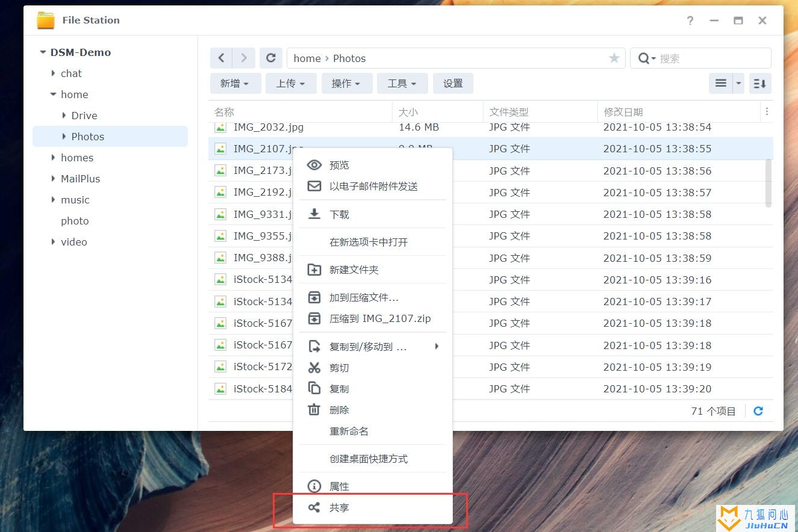This screenshot has height=532, width=798.
Task: Open the sort order icon button
Action: pos(760,84)
